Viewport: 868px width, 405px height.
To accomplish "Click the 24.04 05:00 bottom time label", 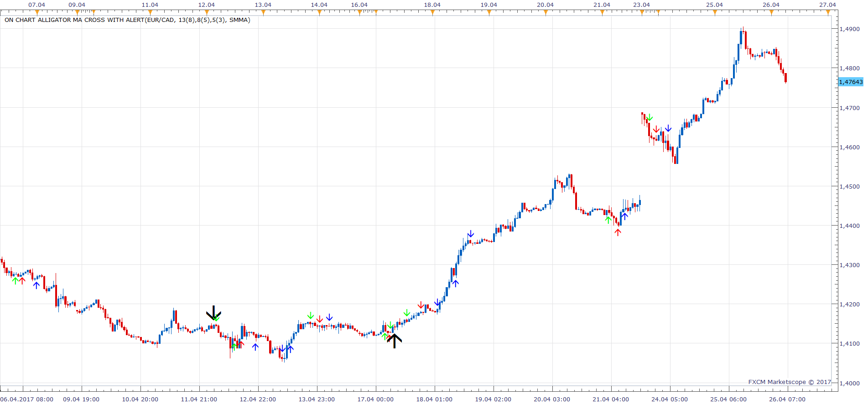I will [670, 399].
